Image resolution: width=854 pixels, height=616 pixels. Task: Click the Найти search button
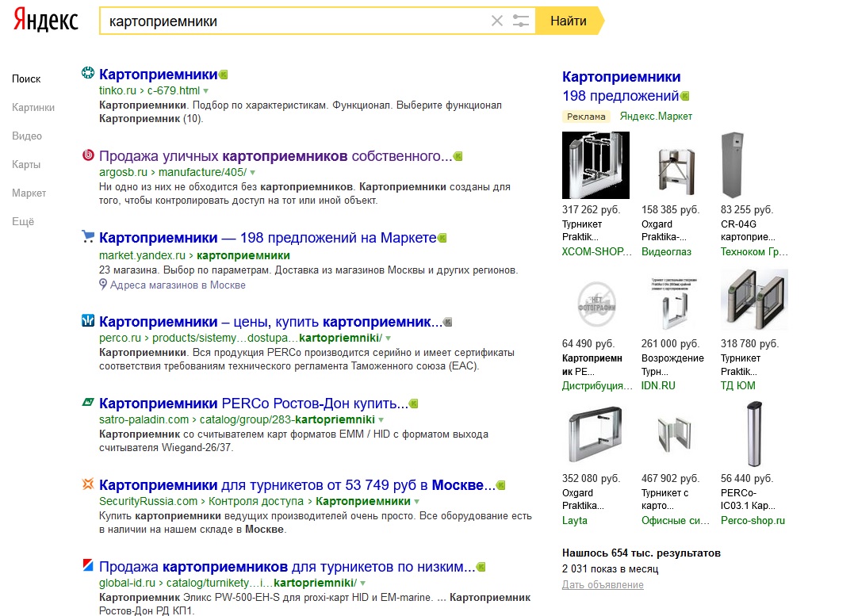pyautogui.click(x=569, y=21)
